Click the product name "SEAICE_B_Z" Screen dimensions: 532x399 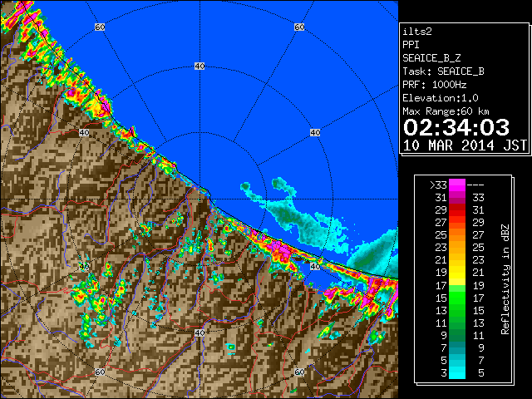tap(431, 58)
